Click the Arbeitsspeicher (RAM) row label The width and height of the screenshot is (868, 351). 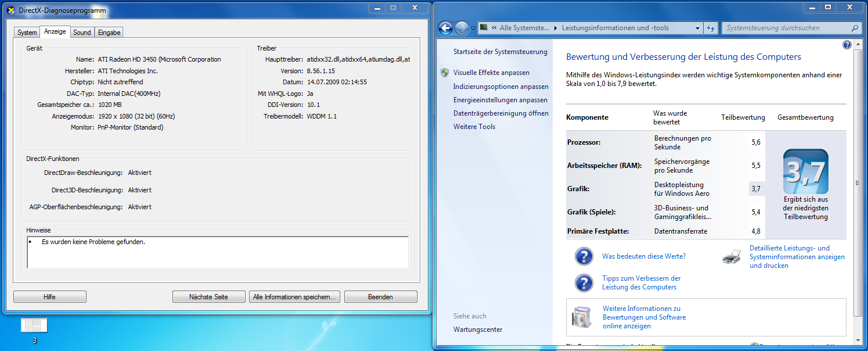click(604, 166)
